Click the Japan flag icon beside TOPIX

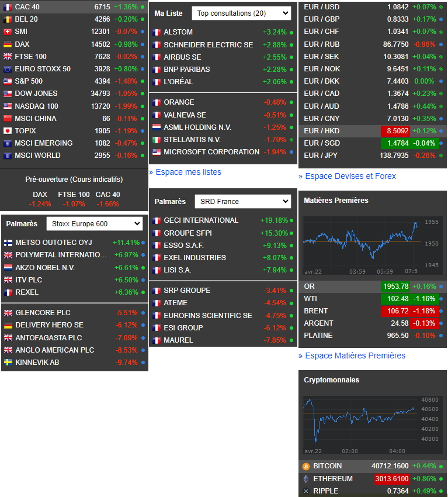point(8,131)
